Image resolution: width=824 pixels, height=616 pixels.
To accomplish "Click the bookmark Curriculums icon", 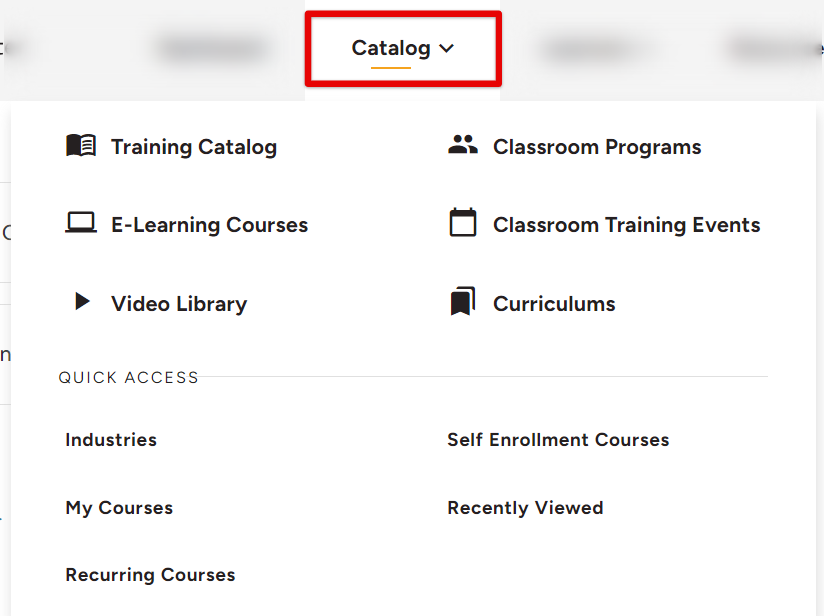I will (x=462, y=302).
